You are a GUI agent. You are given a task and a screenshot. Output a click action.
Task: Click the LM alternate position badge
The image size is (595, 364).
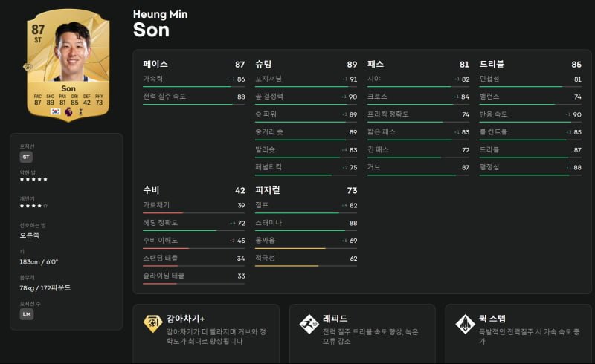coord(27,314)
